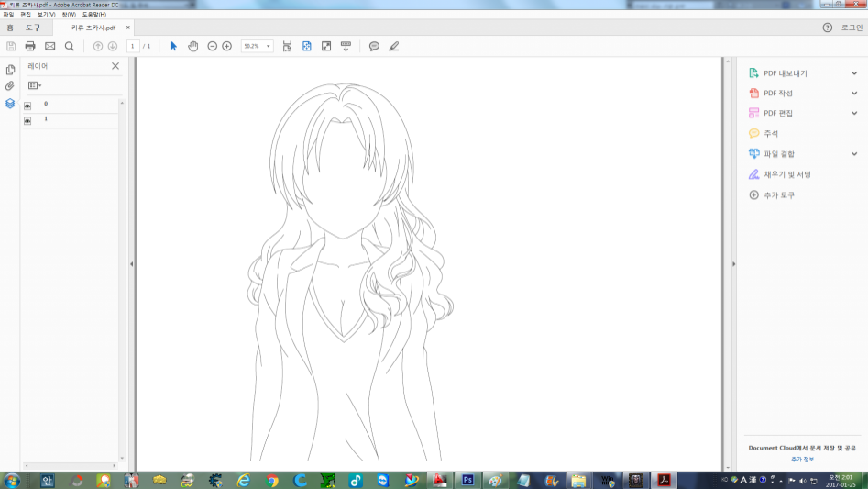Click the taskbar volume speaker icon
This screenshot has height=489, width=868.
click(802, 481)
